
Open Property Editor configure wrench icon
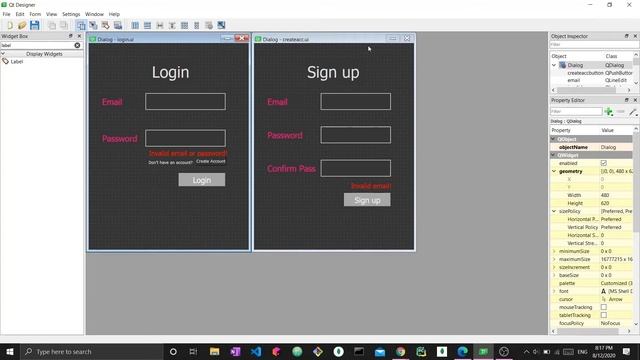tap(633, 111)
